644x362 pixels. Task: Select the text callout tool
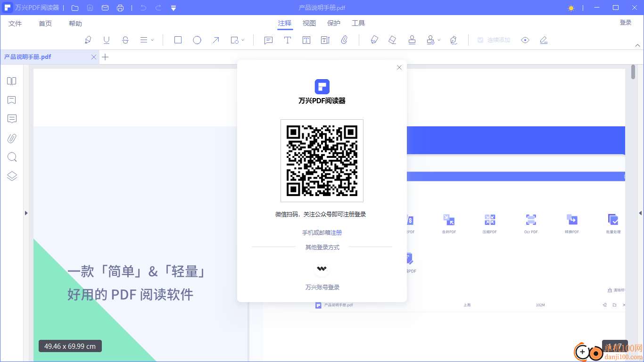click(x=325, y=40)
